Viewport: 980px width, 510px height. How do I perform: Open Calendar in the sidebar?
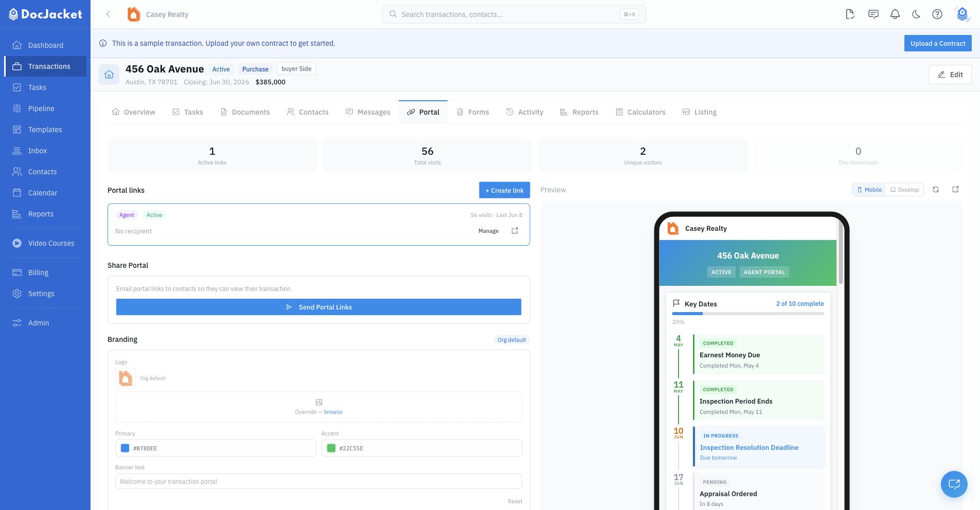(x=45, y=193)
